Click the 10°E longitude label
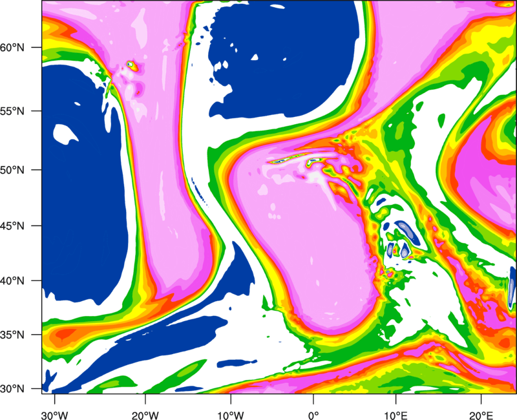This screenshot has width=517, height=420. click(x=396, y=415)
